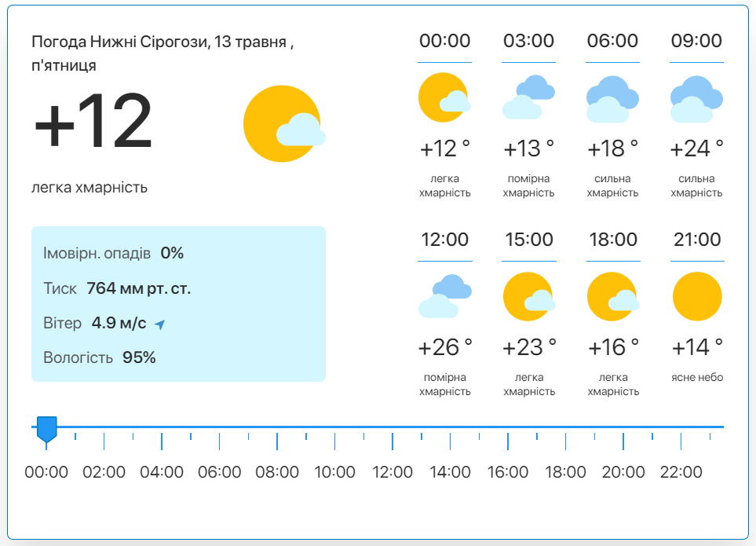This screenshot has height=546, width=756.
Task: Click the +26° temperature at 12:00
Action: 445,348
